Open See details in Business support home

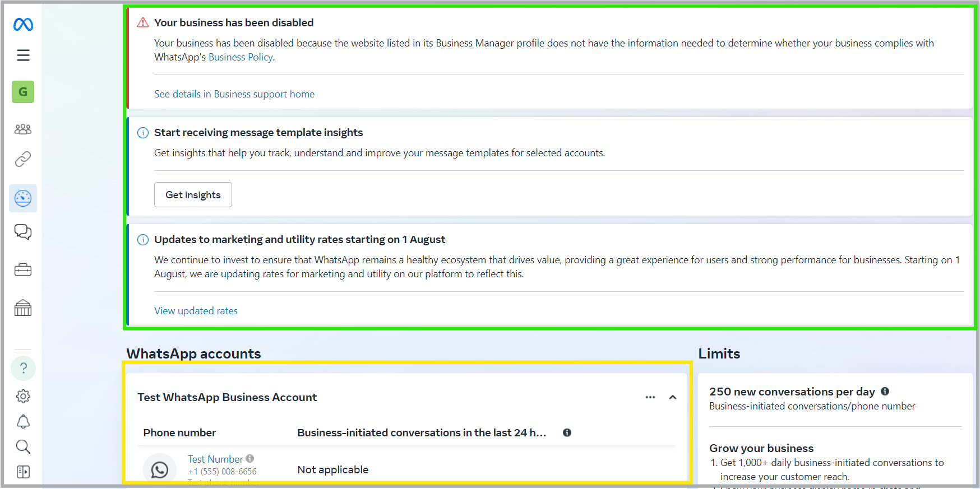(x=234, y=94)
